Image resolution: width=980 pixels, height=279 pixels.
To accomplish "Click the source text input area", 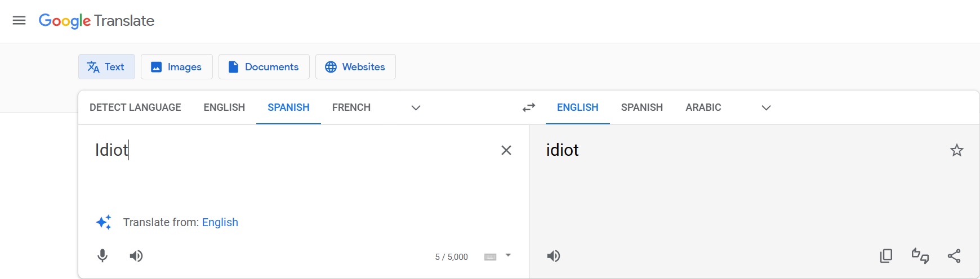I will click(x=293, y=169).
